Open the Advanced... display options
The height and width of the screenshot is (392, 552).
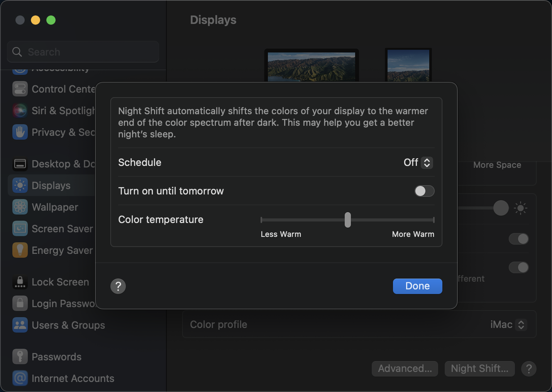405,368
